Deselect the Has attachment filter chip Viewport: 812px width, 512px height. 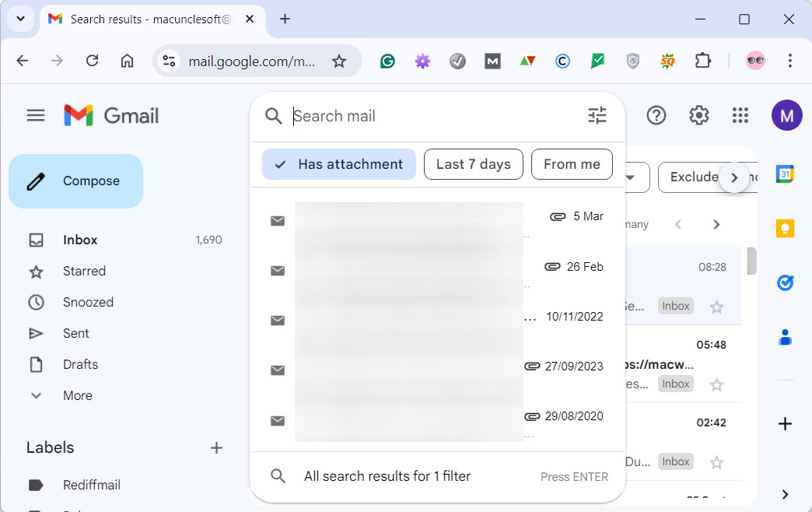339,164
